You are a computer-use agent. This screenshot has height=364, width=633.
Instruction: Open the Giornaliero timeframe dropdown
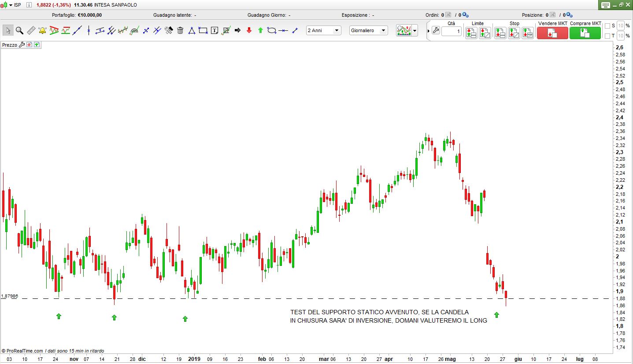tap(368, 30)
